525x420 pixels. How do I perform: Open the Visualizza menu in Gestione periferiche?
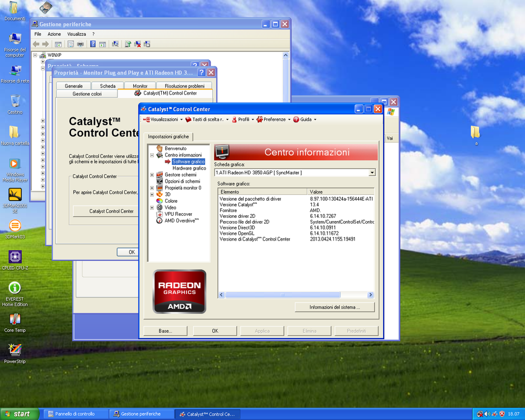pos(77,34)
